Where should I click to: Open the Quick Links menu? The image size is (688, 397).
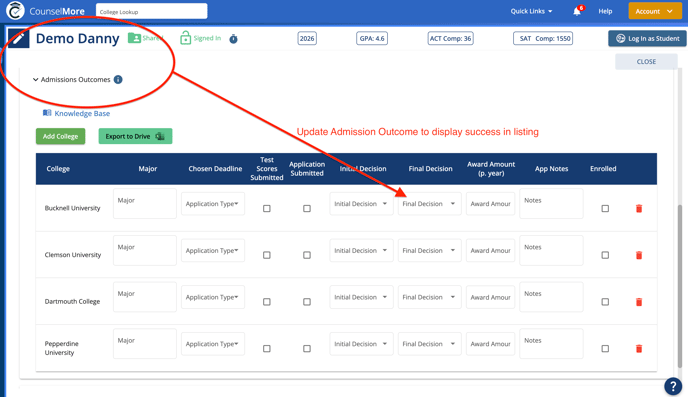531,11
